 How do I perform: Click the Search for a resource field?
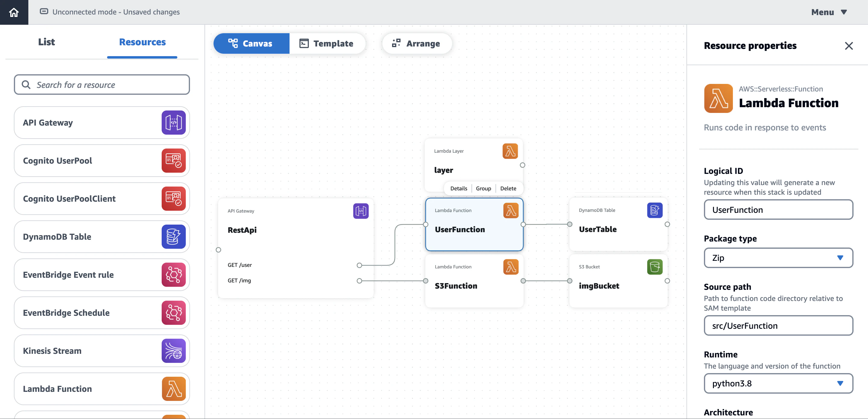(x=102, y=85)
